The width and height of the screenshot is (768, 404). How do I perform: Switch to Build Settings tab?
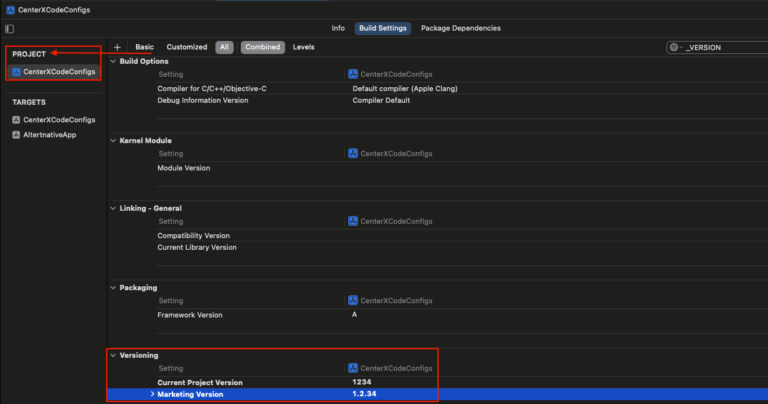(x=383, y=28)
